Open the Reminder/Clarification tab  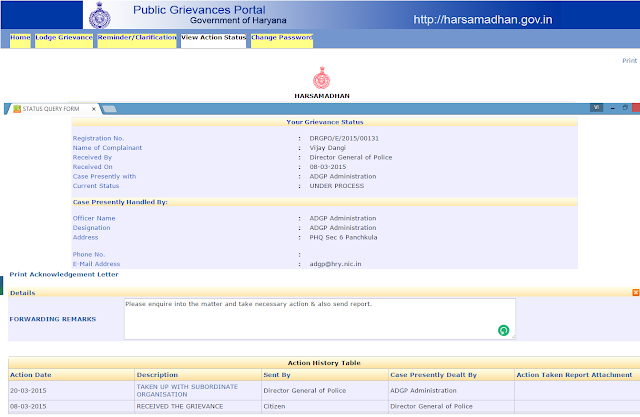point(137,41)
